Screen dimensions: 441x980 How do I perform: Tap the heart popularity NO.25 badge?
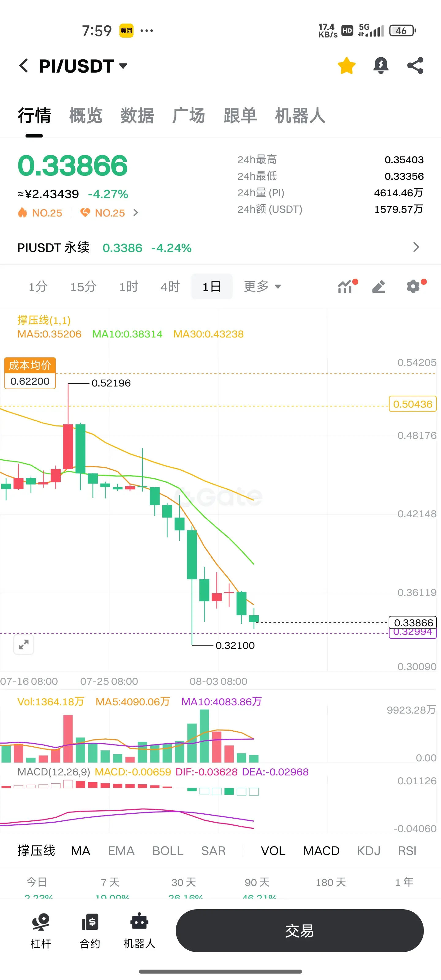coord(102,213)
